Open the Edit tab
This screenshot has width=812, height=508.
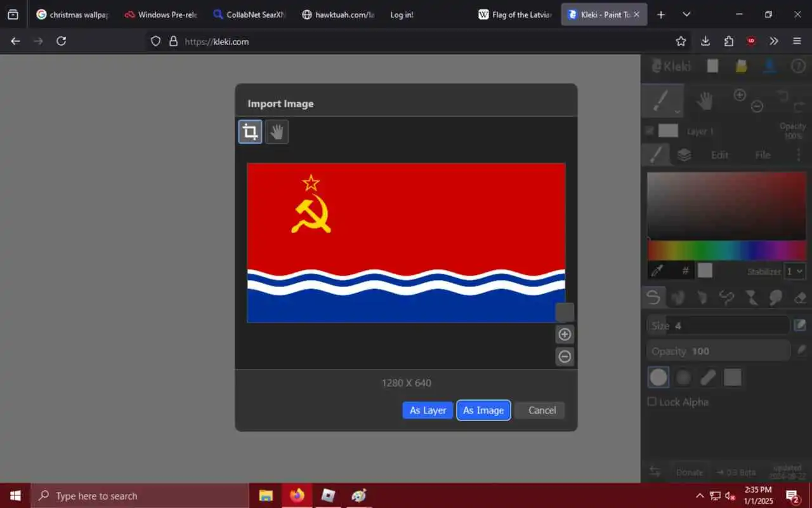[719, 154]
